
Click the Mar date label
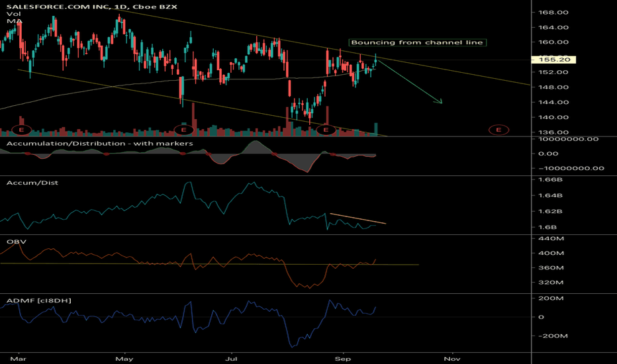(18, 359)
